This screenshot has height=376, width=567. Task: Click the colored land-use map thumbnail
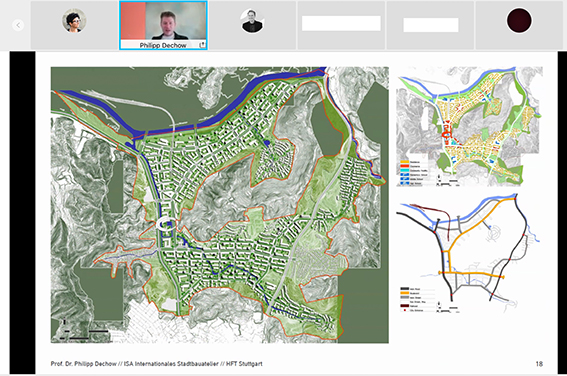point(469,126)
